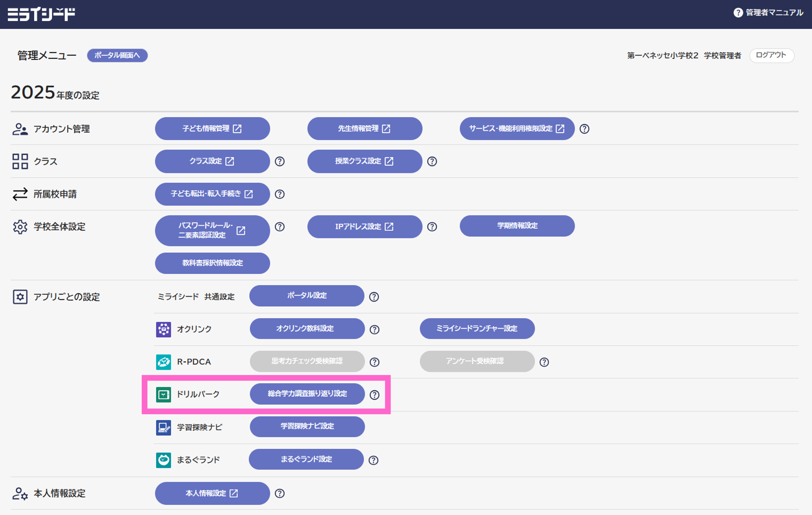Open the 管理者マニュアル help link
Viewport: 812px width, 515px height.
(x=768, y=13)
